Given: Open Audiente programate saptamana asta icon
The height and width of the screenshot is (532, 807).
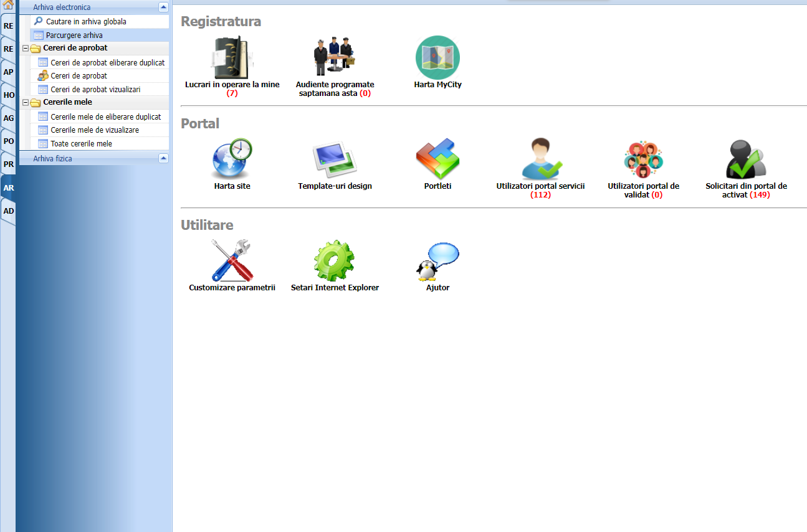Looking at the screenshot, I should click(x=335, y=58).
